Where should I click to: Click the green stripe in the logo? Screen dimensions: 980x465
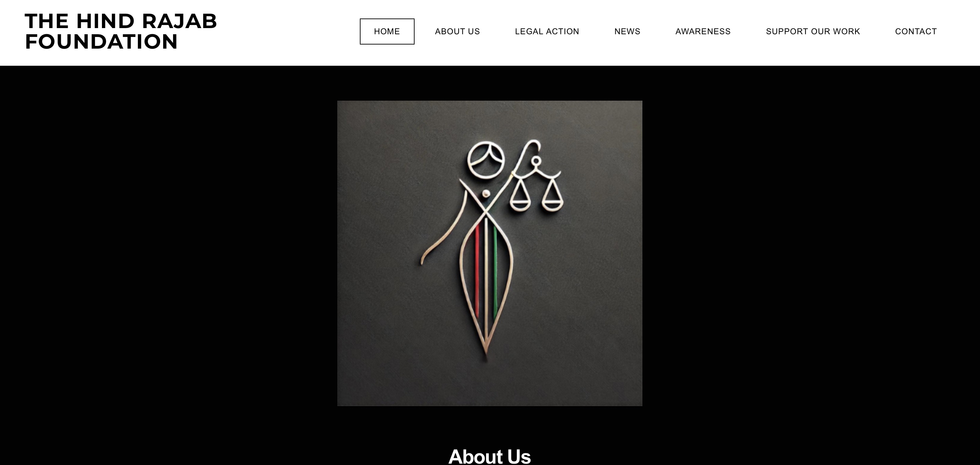(495, 272)
